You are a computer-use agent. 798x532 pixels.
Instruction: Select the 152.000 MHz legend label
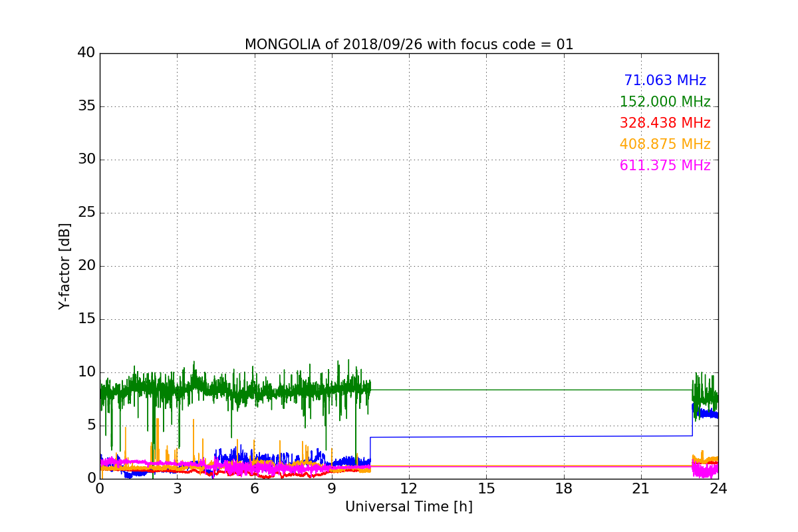pyautogui.click(x=665, y=102)
